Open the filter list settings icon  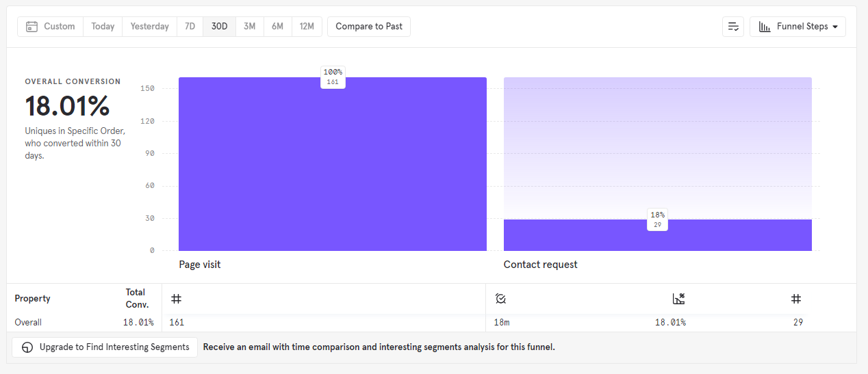click(x=733, y=27)
